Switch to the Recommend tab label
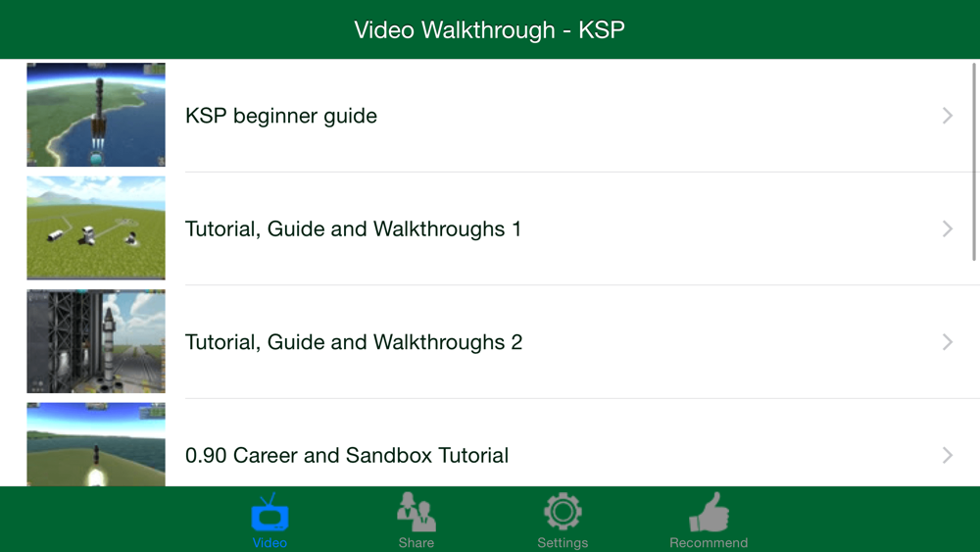The height and width of the screenshot is (552, 980). pos(709,542)
